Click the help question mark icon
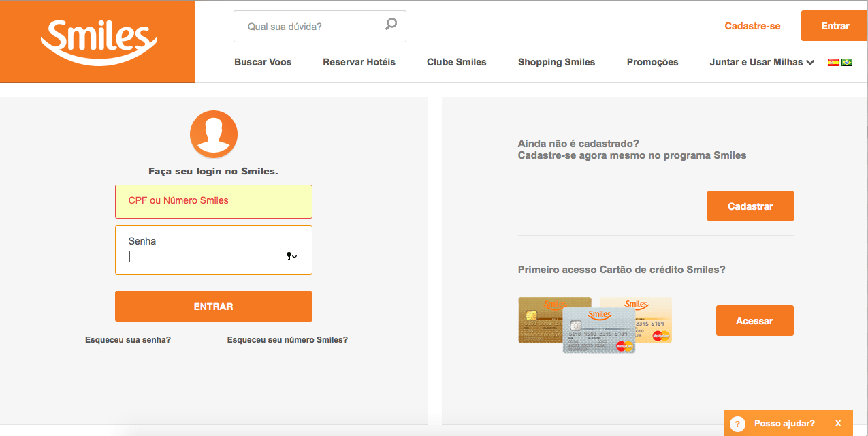Screen dimensions: 868x436 737,424
